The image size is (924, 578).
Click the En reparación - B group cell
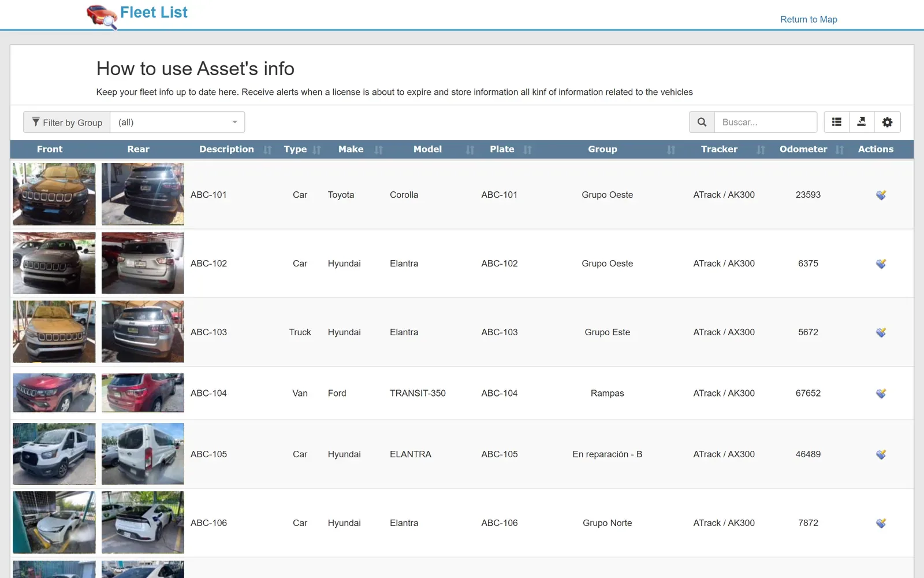point(607,454)
